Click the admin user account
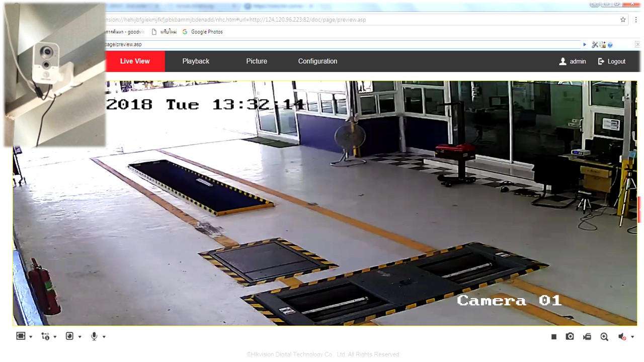 coord(573,61)
